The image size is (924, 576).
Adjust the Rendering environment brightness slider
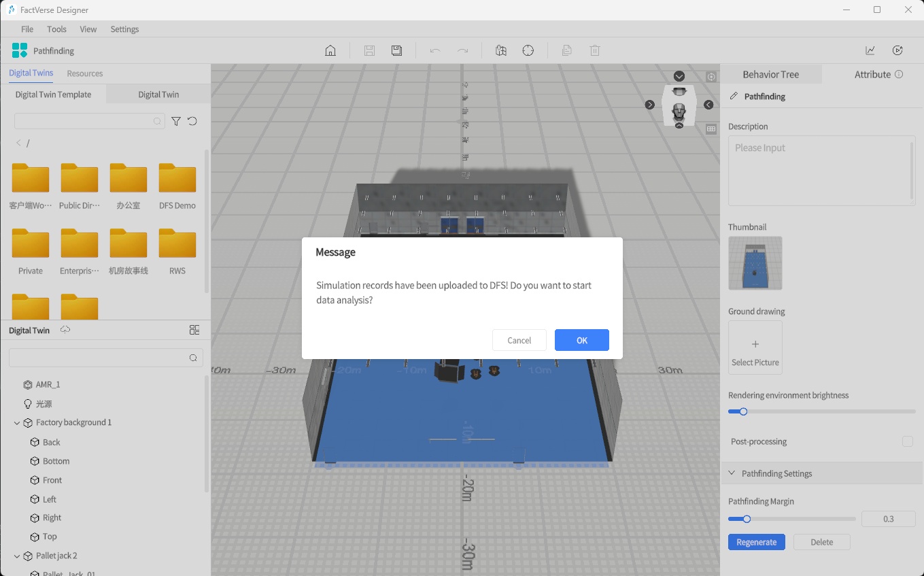743,411
